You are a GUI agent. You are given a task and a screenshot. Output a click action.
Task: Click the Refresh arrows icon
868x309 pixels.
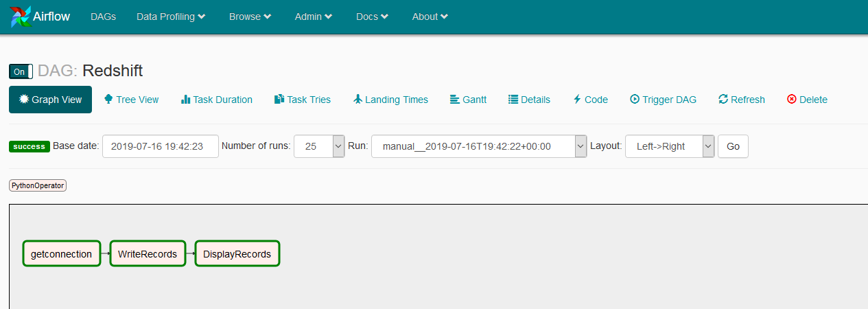723,100
